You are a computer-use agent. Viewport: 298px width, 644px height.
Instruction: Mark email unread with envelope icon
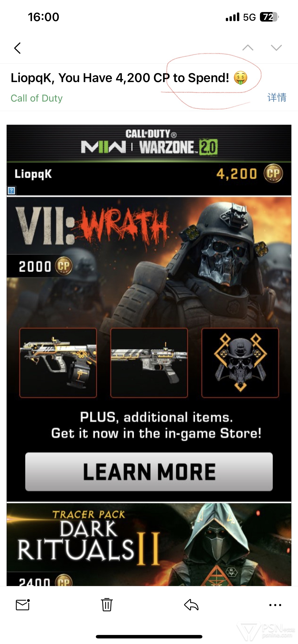tap(23, 605)
